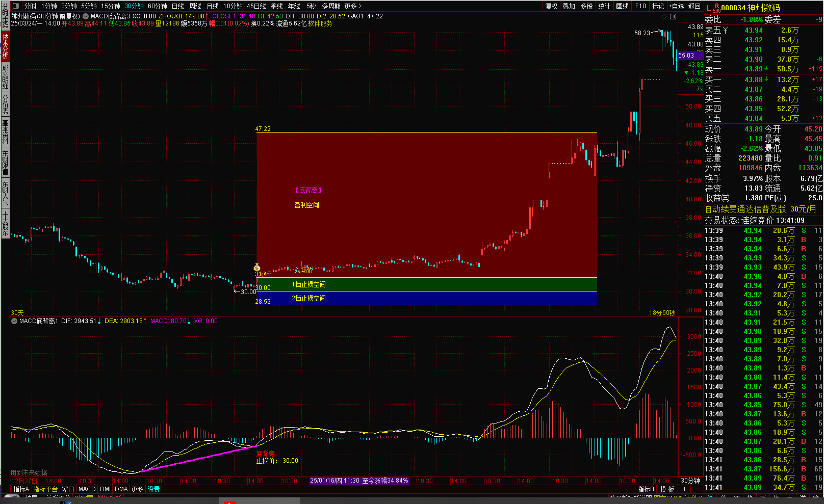This screenshot has height=504, width=824.
Task: Click the panel layout icon beside 分时
Action: click(x=15, y=6)
